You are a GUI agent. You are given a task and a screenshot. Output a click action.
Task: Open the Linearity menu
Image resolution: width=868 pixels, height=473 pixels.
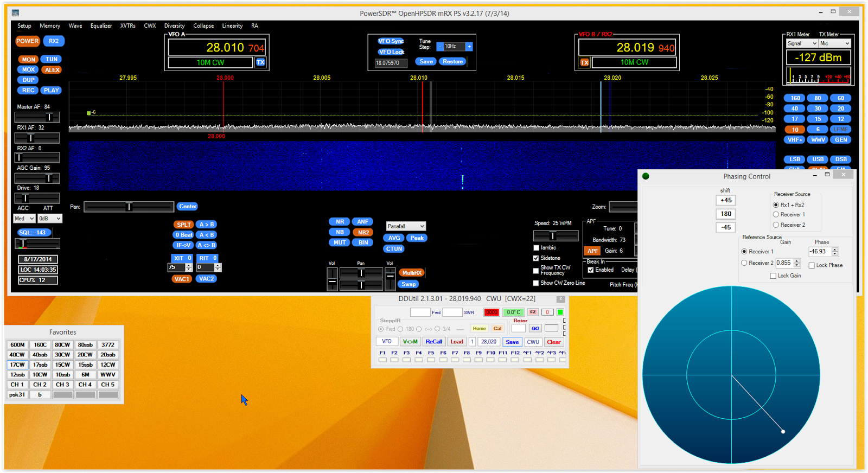(232, 26)
